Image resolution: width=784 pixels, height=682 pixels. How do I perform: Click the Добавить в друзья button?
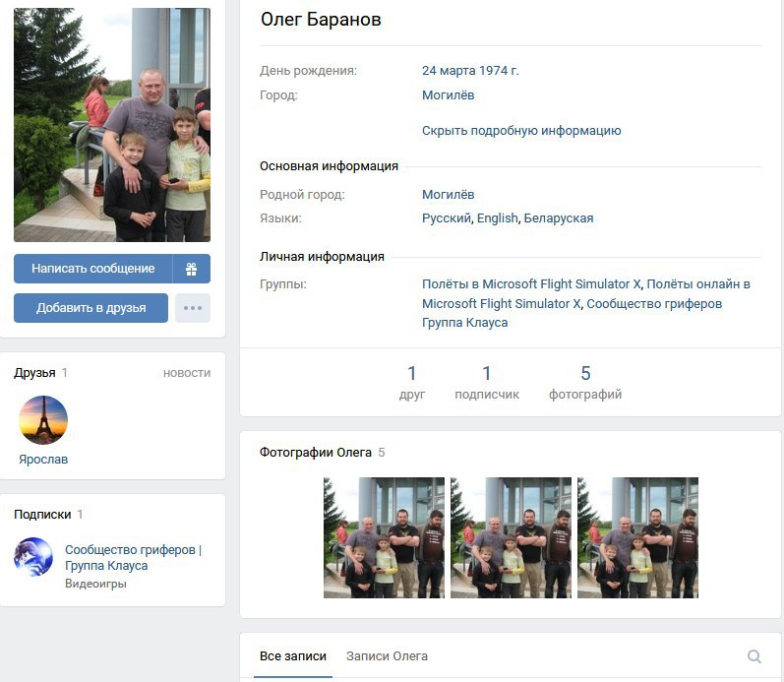click(x=91, y=308)
